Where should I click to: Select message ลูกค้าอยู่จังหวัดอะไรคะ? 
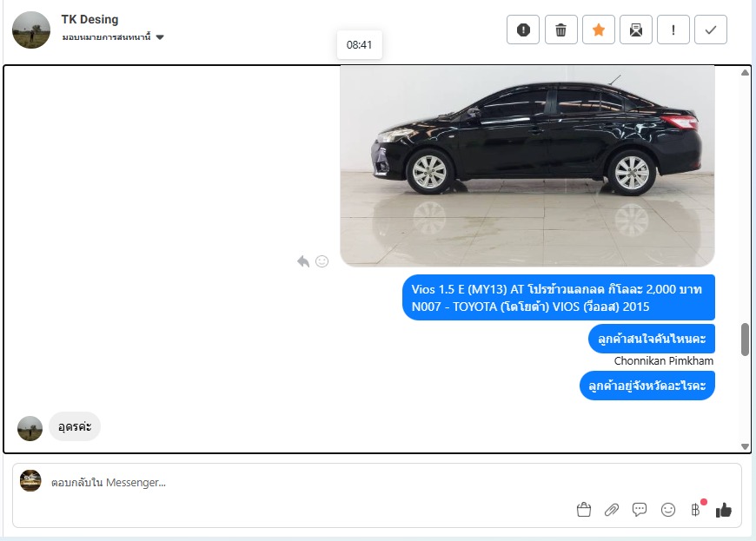tap(647, 386)
